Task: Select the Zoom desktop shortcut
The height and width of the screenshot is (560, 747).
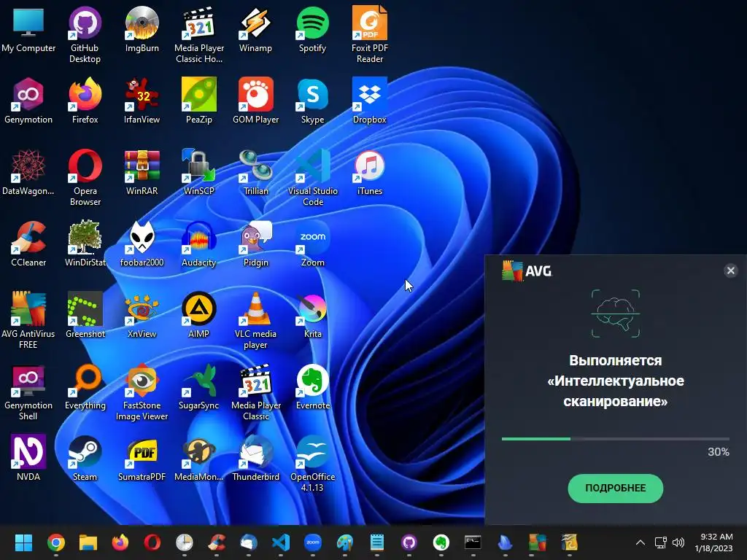Action: click(x=312, y=244)
